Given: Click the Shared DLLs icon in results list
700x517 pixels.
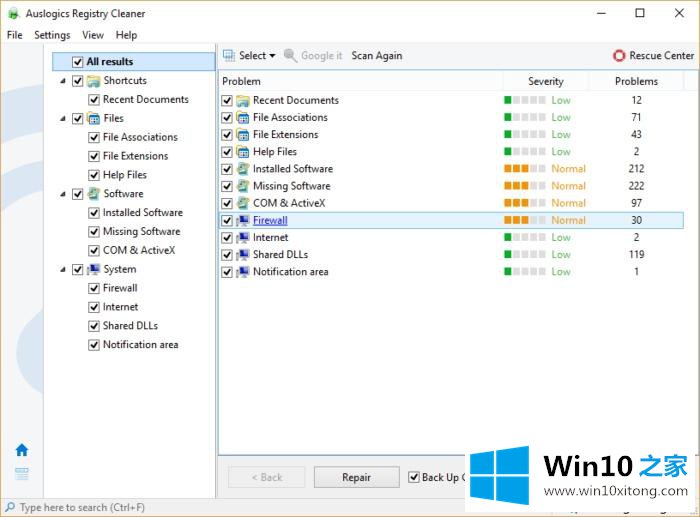Looking at the screenshot, I should click(x=242, y=254).
